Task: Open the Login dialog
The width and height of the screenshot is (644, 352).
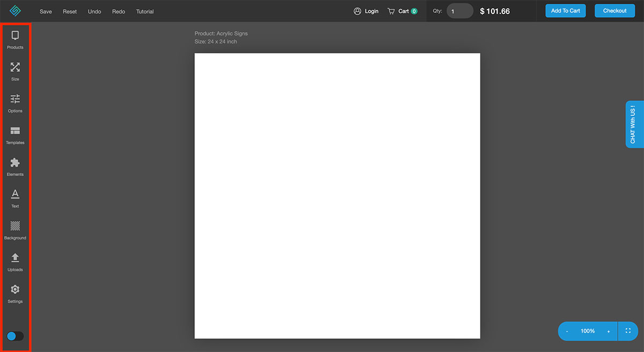Action: coord(366,11)
